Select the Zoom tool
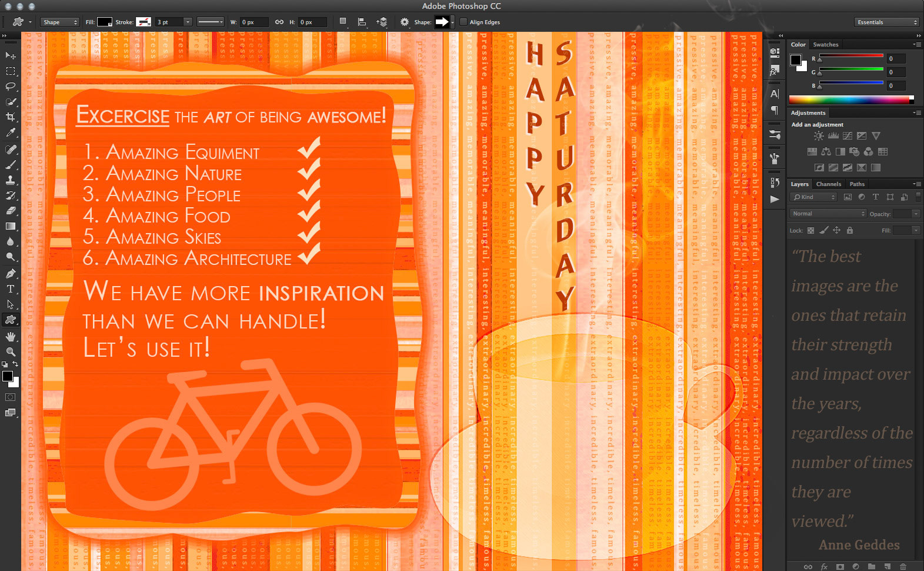Viewport: 924px width, 571px height. tap(10, 352)
